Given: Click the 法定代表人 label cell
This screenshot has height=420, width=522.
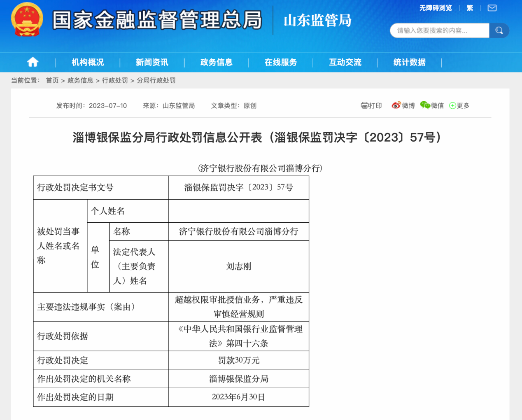Looking at the screenshot, I should (x=139, y=266).
